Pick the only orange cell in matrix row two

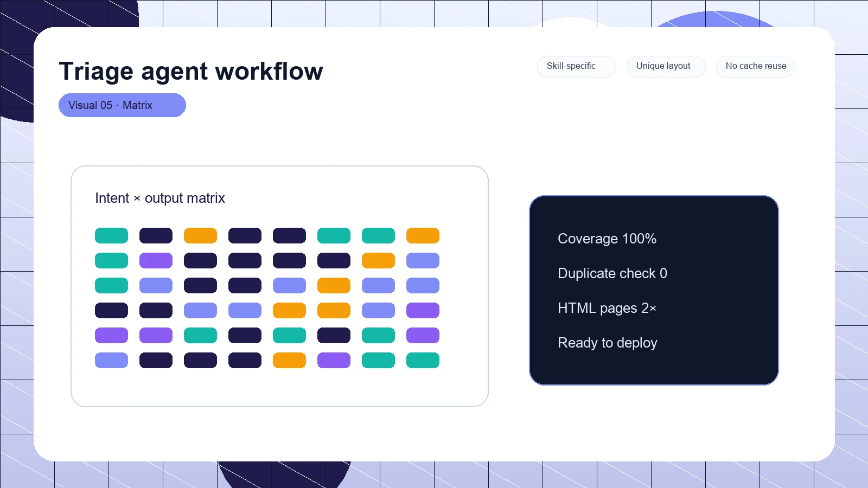tap(378, 261)
